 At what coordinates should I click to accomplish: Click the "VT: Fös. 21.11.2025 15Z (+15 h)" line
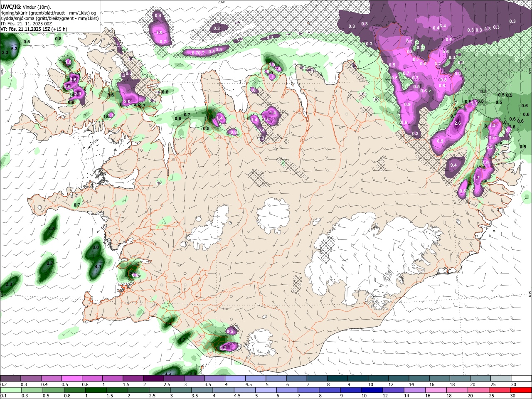[34, 30]
